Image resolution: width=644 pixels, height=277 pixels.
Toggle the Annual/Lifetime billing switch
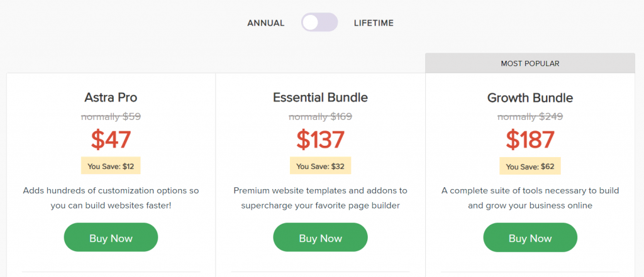pyautogui.click(x=319, y=23)
